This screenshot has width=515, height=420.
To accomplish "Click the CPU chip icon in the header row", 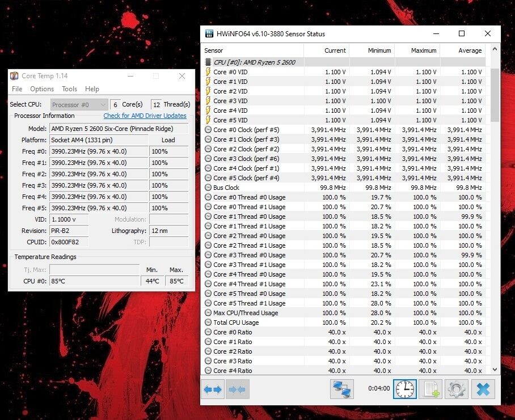I will 208,62.
